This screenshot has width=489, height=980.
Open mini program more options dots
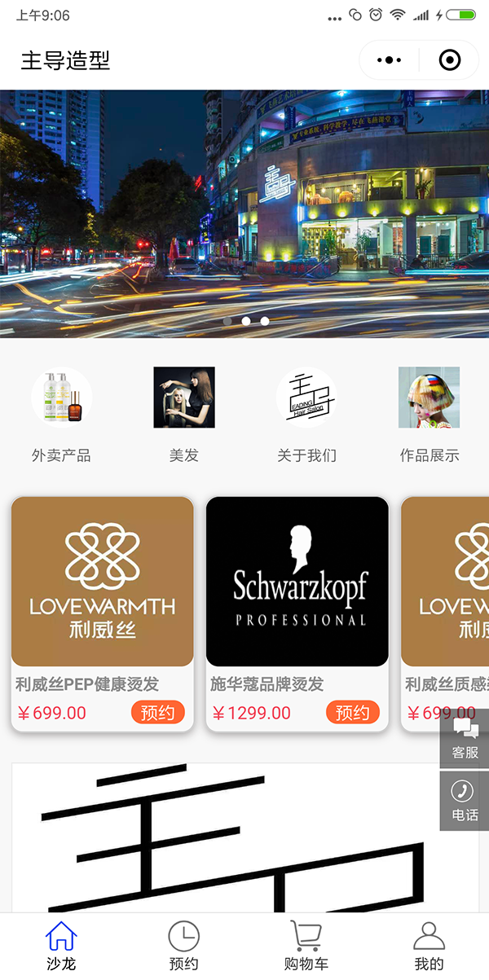[389, 60]
